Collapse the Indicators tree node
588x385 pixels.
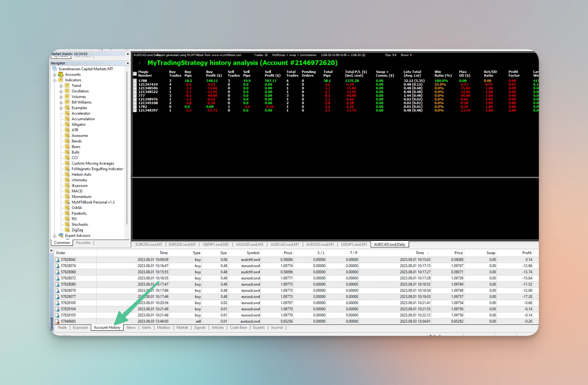tap(54, 80)
